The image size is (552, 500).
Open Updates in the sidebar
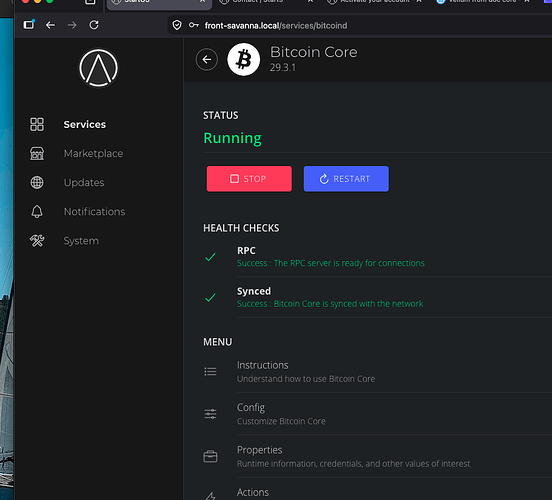[84, 182]
